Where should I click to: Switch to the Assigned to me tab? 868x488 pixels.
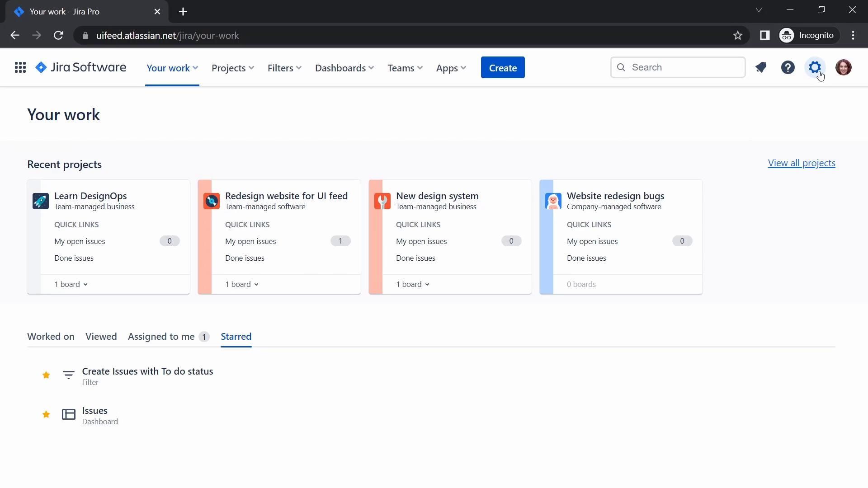coord(161,337)
